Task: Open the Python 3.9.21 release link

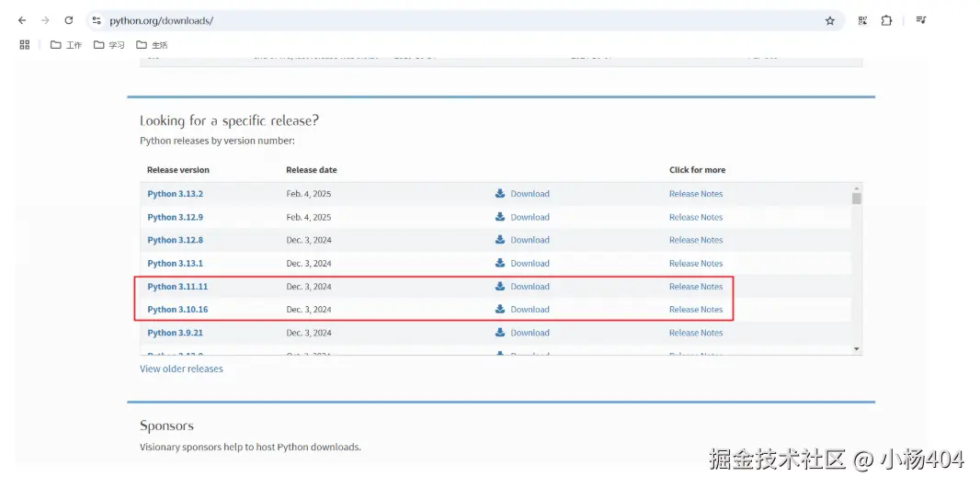Action: pos(175,333)
